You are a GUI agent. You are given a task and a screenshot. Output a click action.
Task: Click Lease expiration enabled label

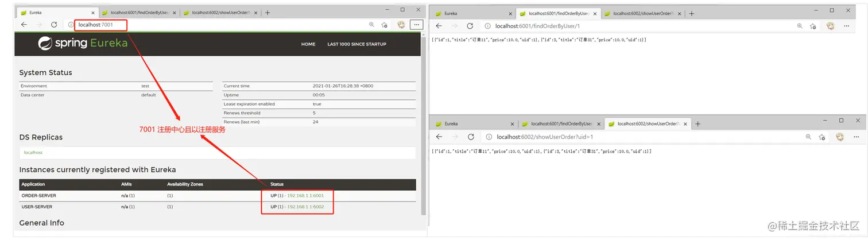249,104
